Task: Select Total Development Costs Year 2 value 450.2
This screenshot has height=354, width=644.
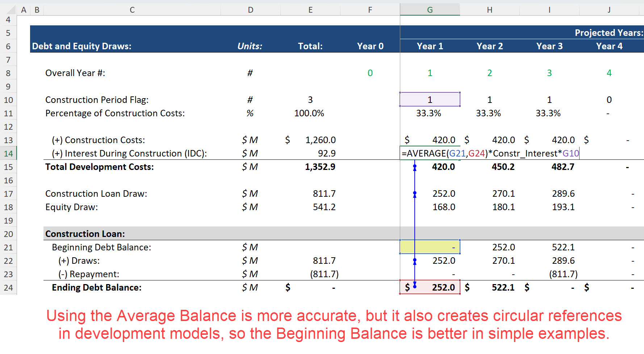Action: [503, 167]
